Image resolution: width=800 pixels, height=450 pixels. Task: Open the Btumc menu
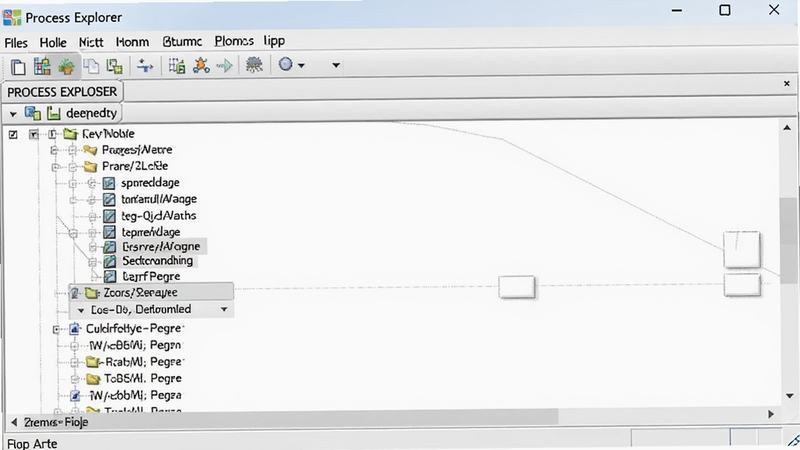click(x=182, y=41)
